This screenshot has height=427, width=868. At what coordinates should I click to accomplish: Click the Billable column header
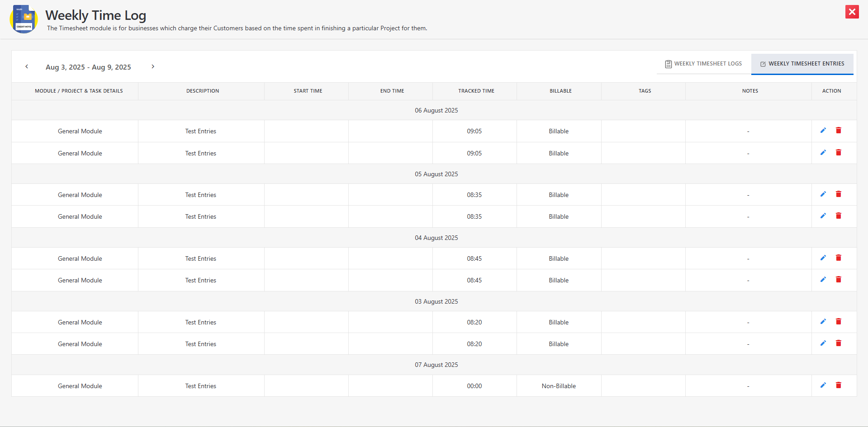[560, 91]
